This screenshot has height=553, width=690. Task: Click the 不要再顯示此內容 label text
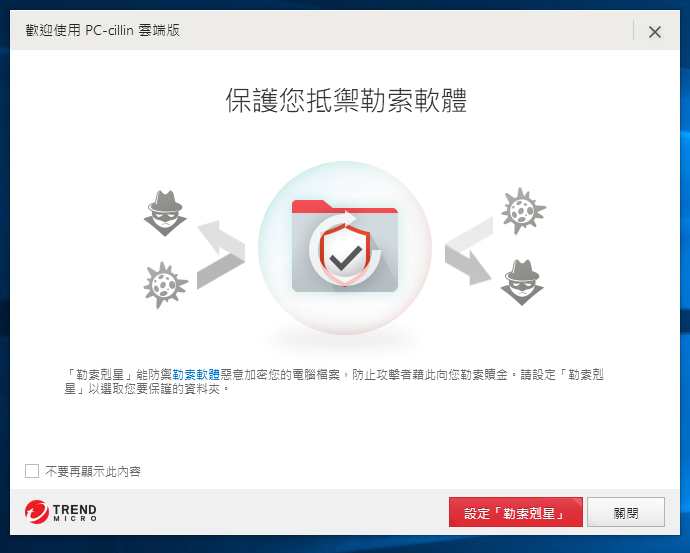point(93,472)
